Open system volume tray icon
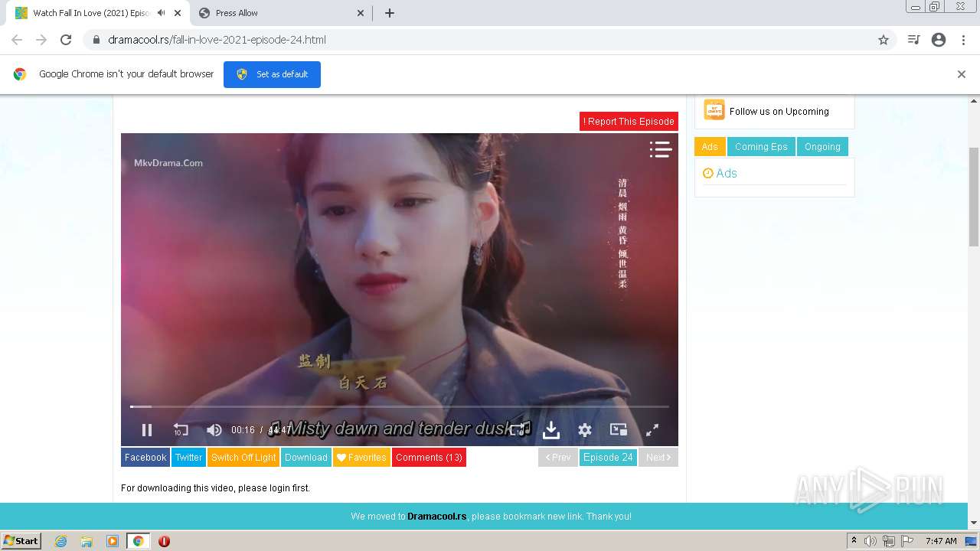Viewport: 980px width, 551px height. pyautogui.click(x=871, y=541)
